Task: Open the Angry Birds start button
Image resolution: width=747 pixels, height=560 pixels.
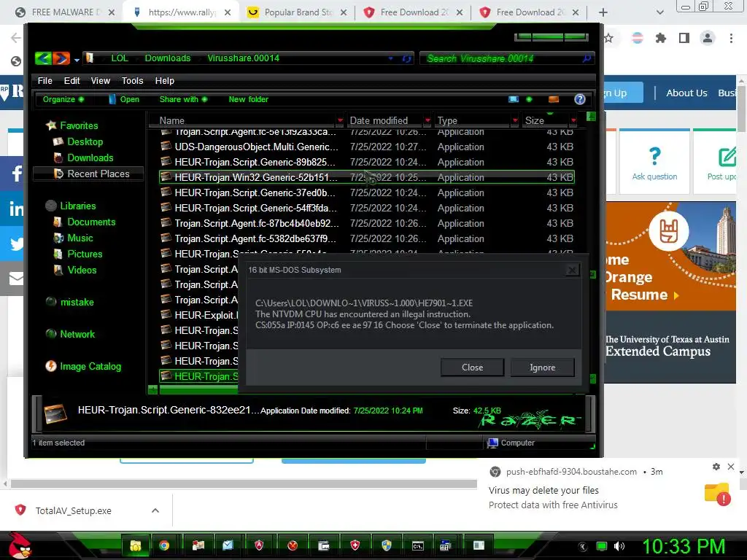Action: 20,545
